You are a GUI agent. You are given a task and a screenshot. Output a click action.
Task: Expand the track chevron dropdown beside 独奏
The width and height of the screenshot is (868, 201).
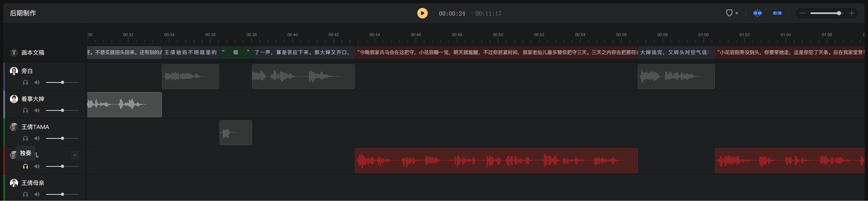click(75, 155)
